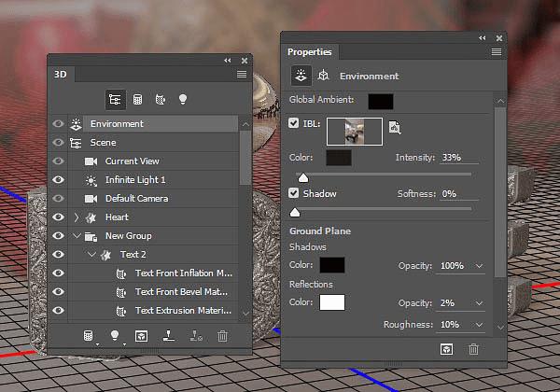
Task: Click the Shadow Softness slider handle
Action: [x=295, y=213]
